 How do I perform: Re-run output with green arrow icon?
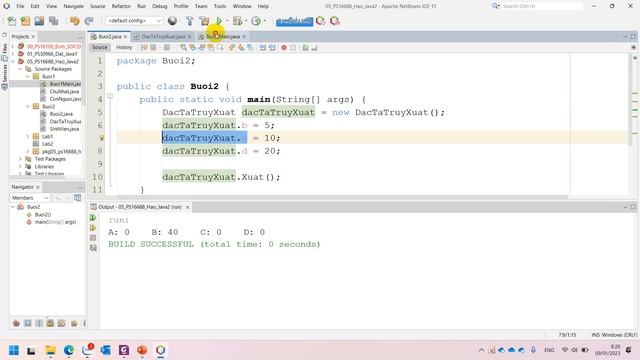(93, 218)
